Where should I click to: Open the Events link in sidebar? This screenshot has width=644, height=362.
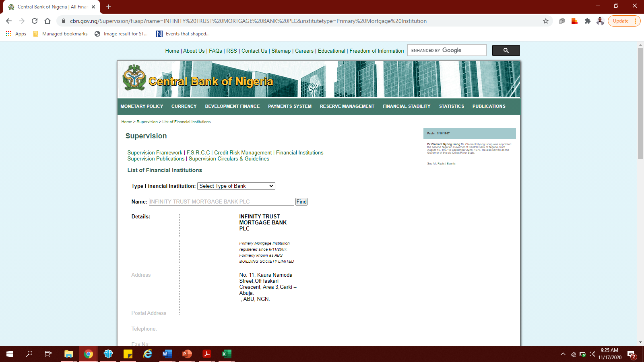click(451, 164)
